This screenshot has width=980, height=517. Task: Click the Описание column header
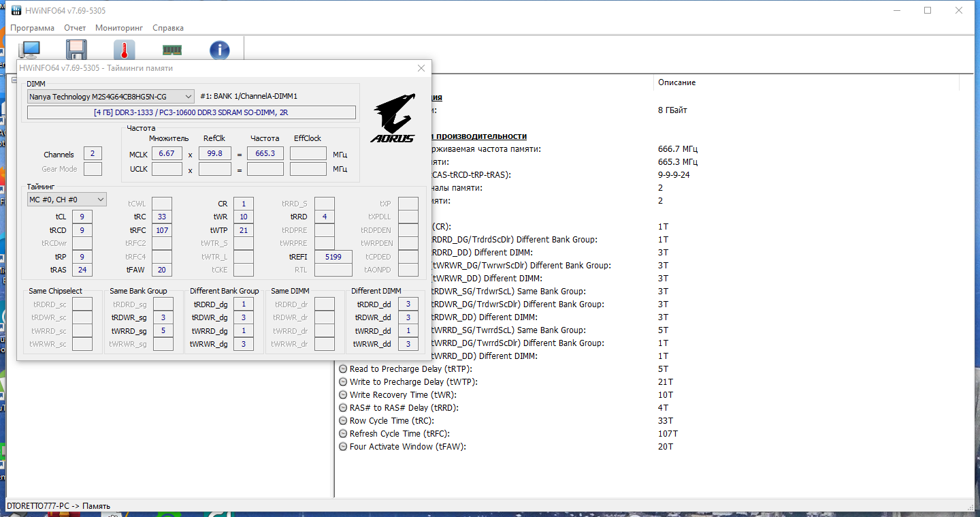tap(676, 82)
